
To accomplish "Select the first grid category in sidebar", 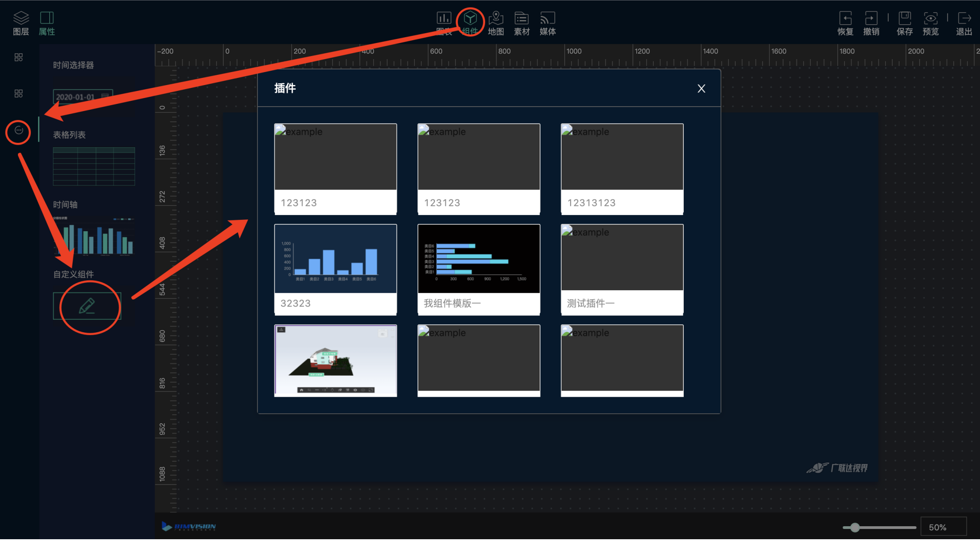I will [x=18, y=57].
